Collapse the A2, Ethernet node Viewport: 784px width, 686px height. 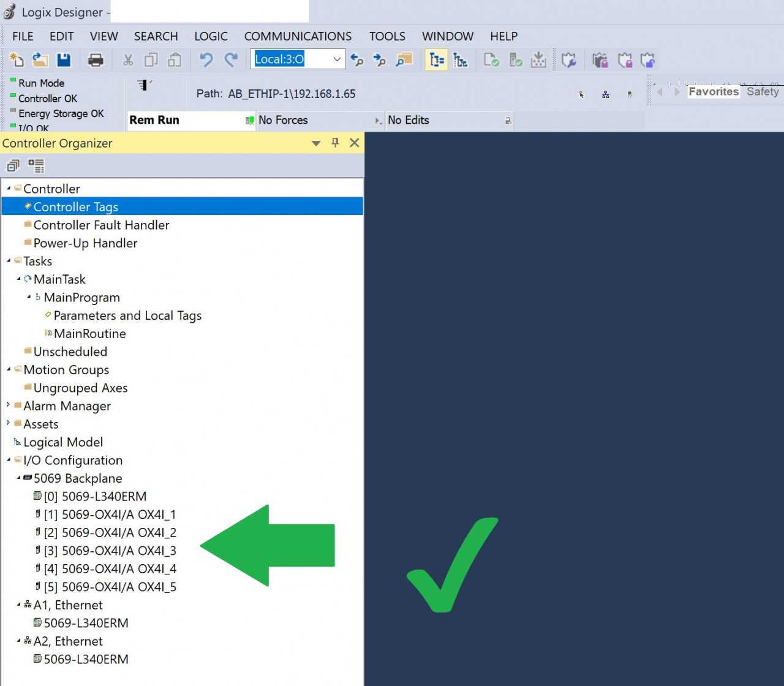click(19, 641)
